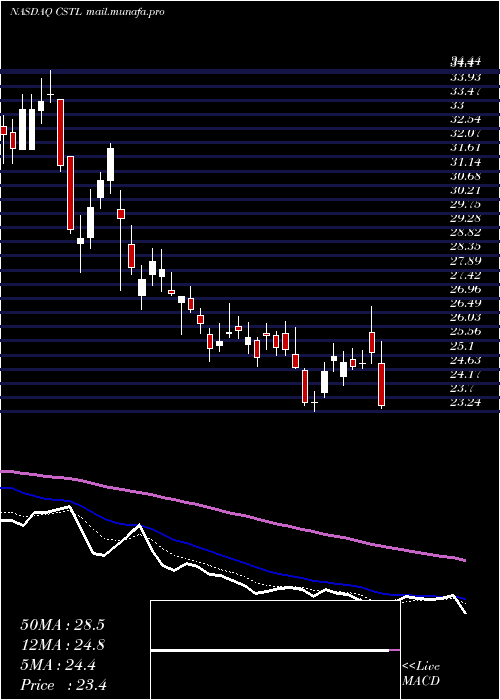Click the Price : 23.4 readout
500x700 pixels.
63,685
